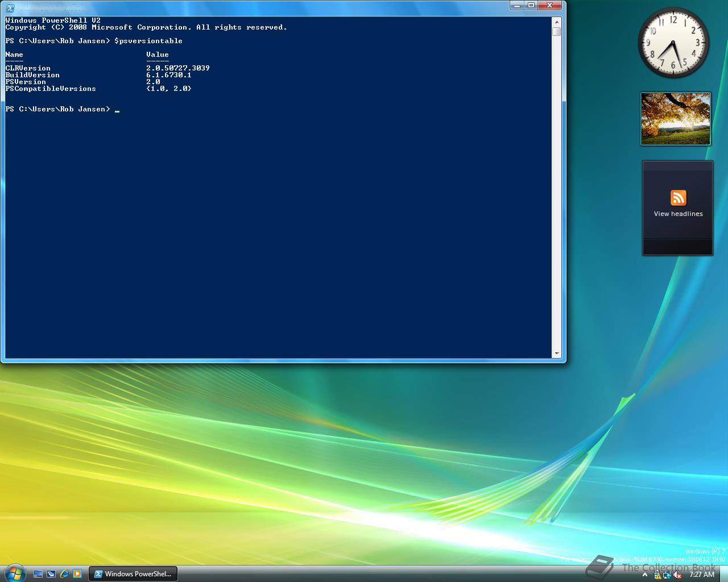Launch Internet Explorer from quick launch
This screenshot has height=582, width=728.
click(64, 574)
